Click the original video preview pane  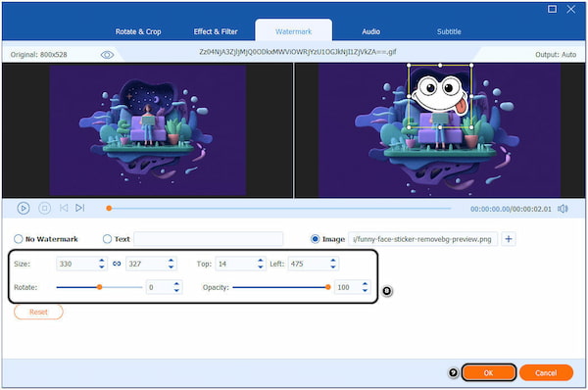point(147,130)
